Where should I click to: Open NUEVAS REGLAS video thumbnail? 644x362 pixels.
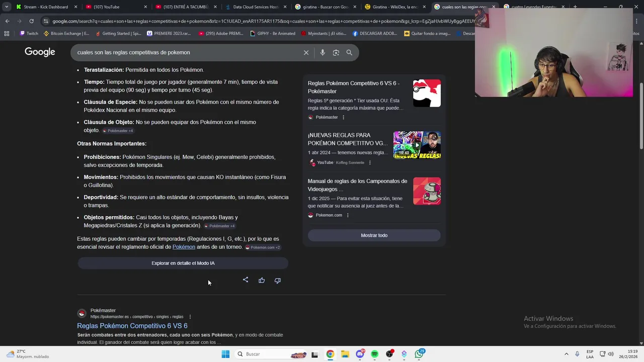[417, 145]
